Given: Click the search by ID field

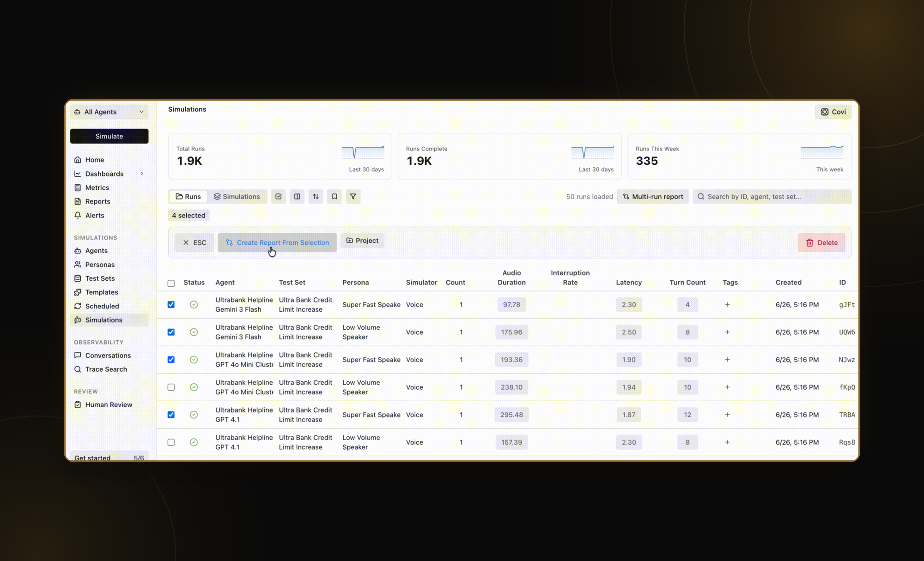Looking at the screenshot, I should point(772,196).
